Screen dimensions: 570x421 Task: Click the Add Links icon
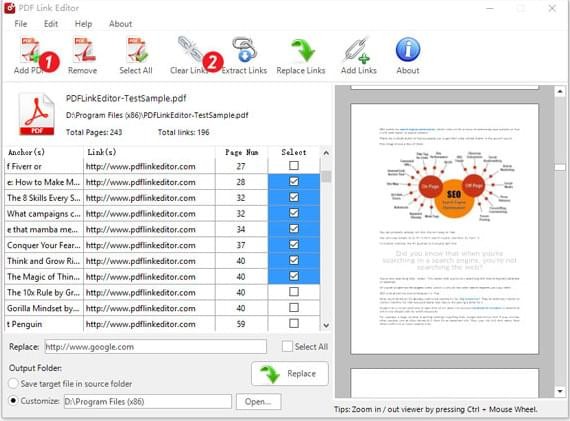point(357,50)
